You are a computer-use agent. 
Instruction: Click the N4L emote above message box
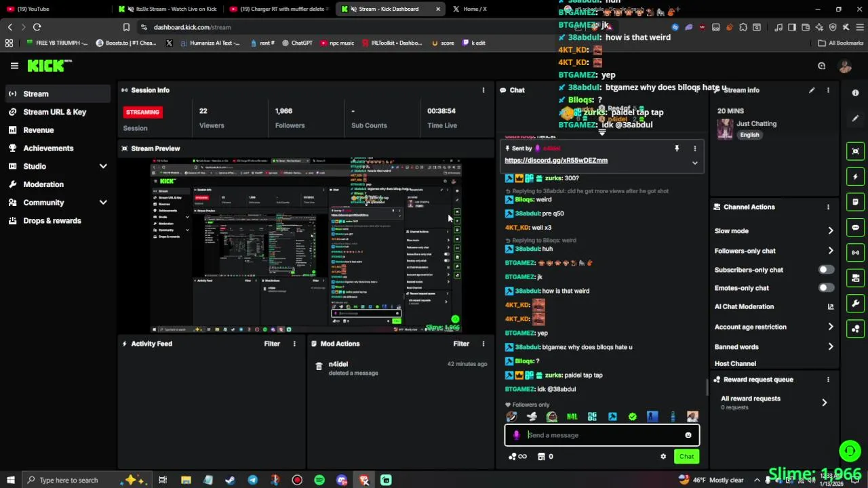pos(572,417)
